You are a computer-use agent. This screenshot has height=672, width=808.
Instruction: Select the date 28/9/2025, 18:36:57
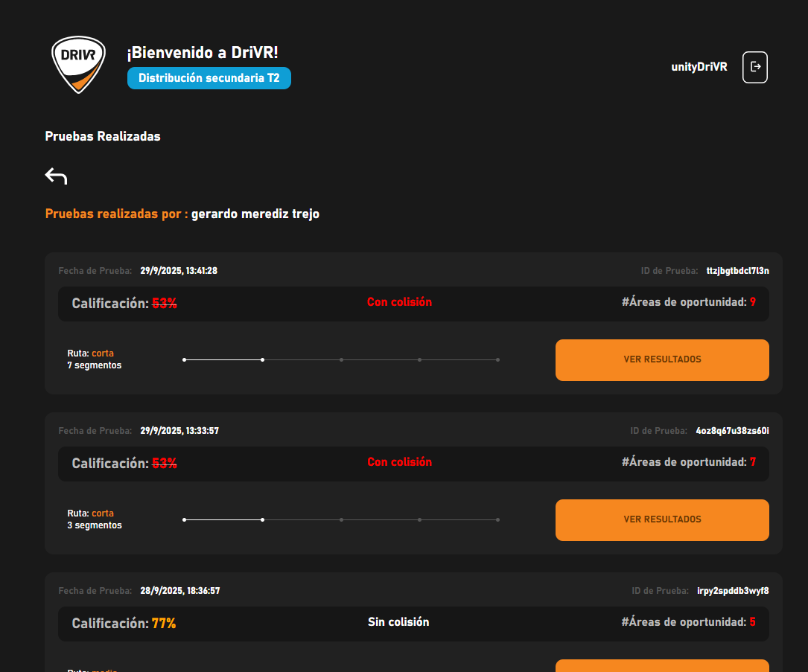point(179,591)
